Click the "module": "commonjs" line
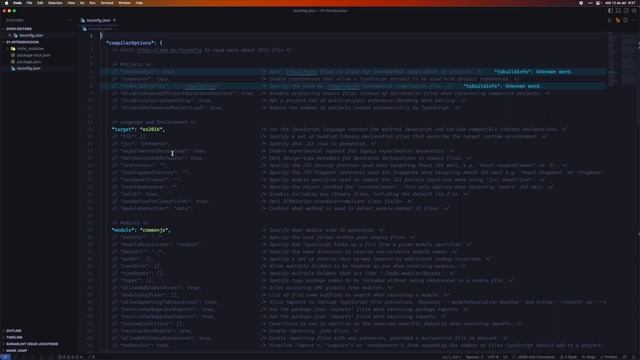Image resolution: width=640 pixels, height=360 pixels. tap(141, 230)
